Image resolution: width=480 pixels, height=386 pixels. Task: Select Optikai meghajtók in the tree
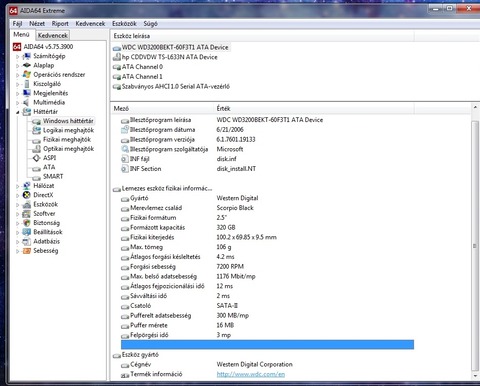68,149
